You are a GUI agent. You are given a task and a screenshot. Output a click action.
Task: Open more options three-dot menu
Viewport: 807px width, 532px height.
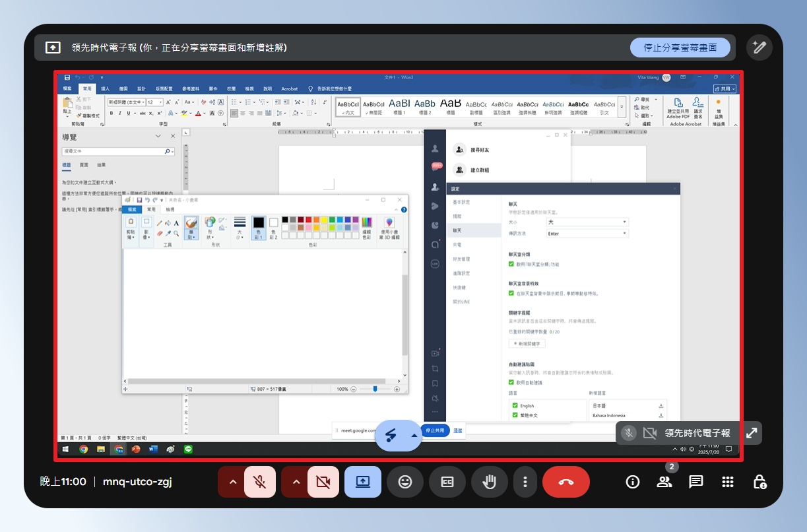(525, 482)
